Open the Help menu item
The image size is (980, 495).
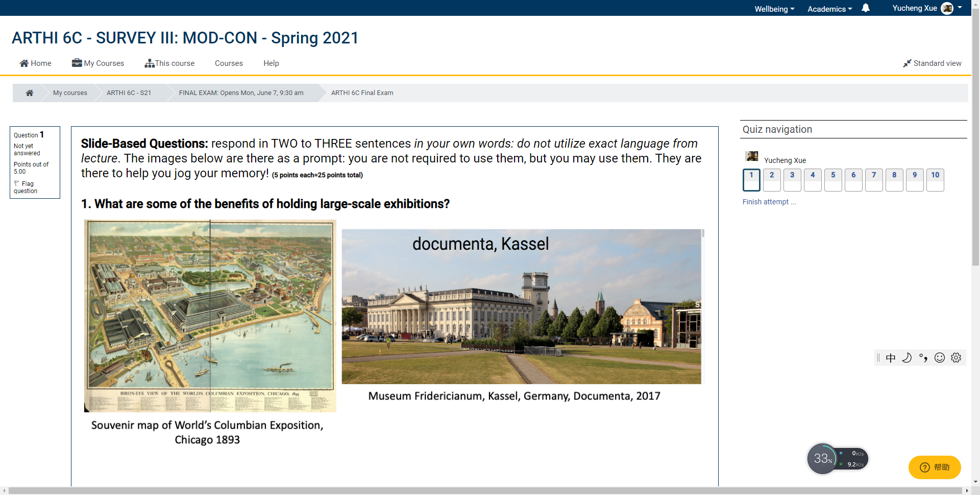click(271, 63)
